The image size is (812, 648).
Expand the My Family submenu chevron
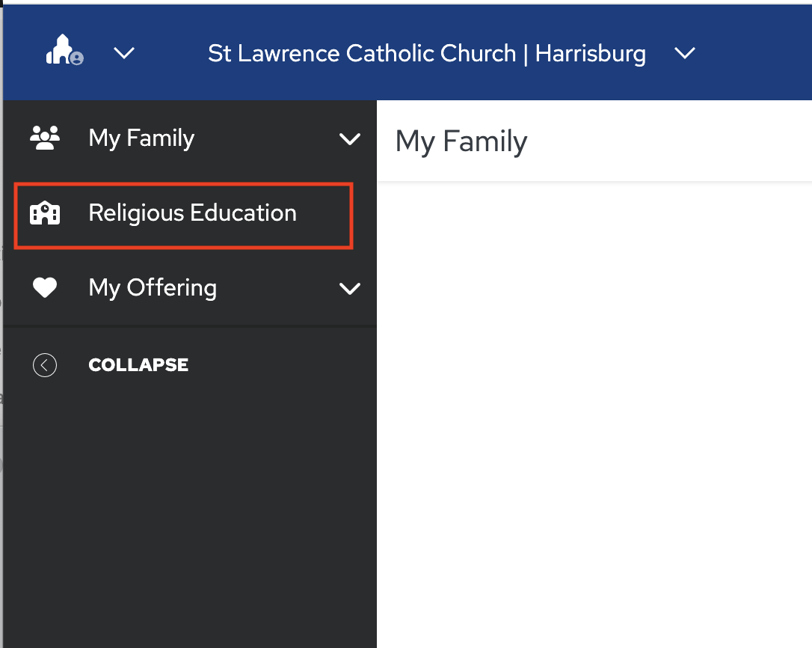click(x=349, y=139)
